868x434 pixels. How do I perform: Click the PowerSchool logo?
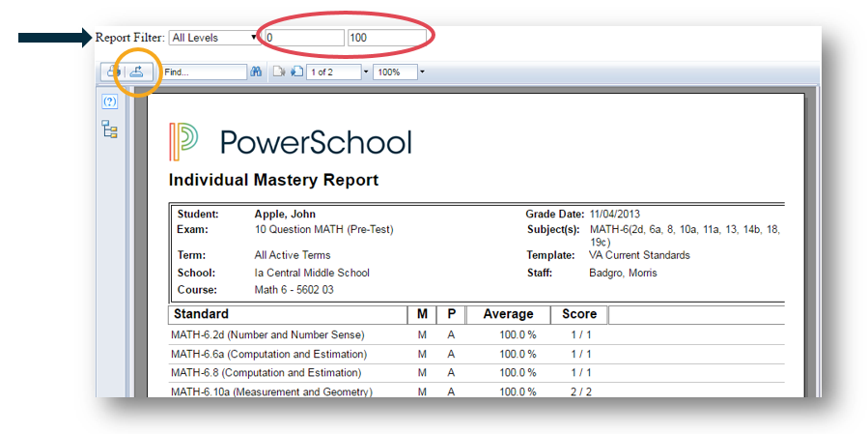[290, 142]
